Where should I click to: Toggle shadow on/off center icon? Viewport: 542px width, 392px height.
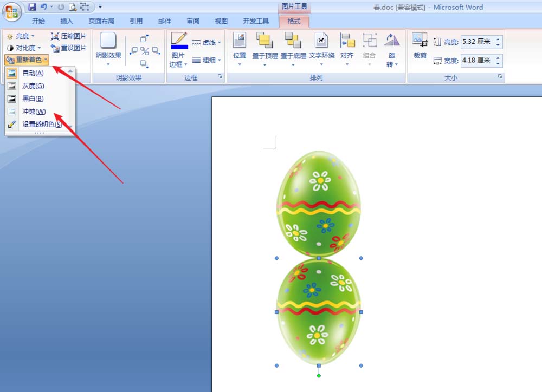click(x=145, y=51)
